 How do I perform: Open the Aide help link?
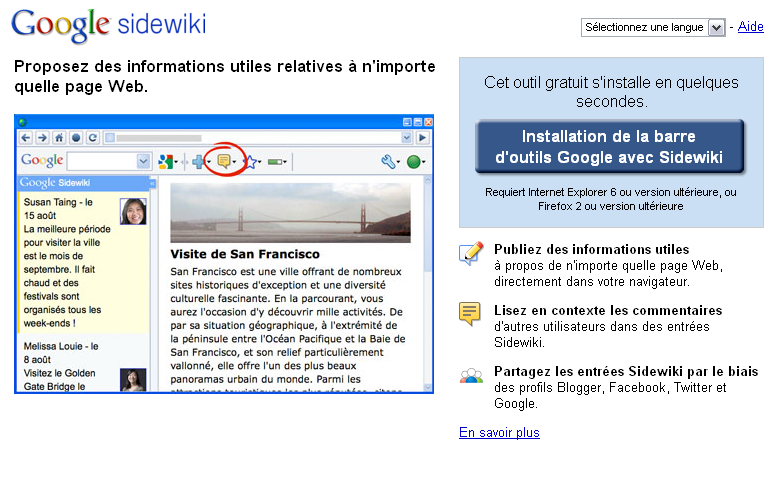point(750,27)
